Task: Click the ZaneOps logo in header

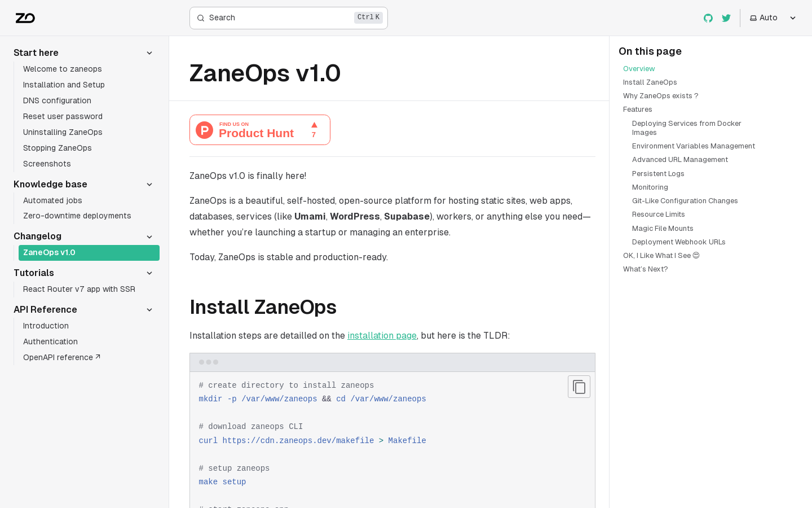Action: point(25,18)
